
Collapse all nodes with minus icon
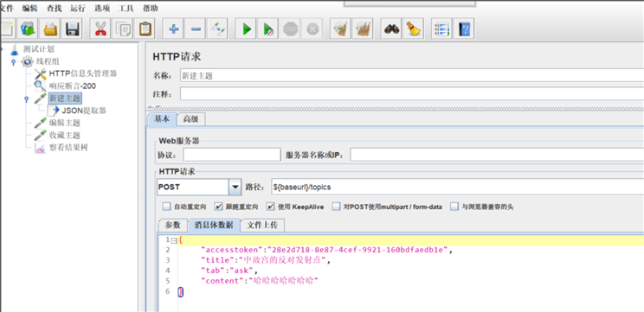pos(196,29)
